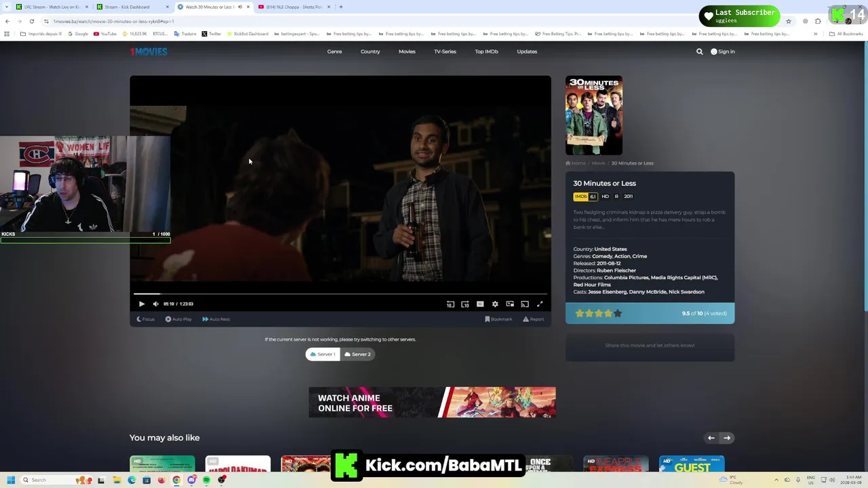Viewport: 868px width, 488px height.
Task: Click the 1Movies logo
Action: [x=149, y=52]
